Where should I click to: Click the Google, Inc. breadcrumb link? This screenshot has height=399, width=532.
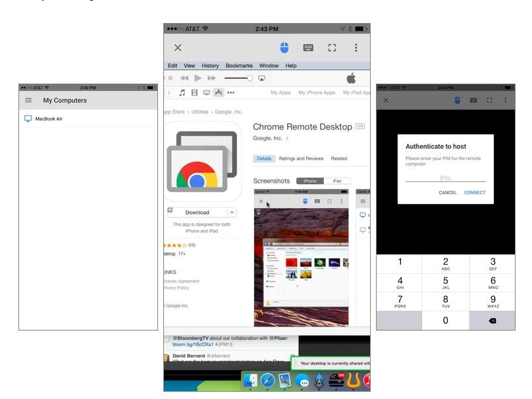click(x=228, y=112)
